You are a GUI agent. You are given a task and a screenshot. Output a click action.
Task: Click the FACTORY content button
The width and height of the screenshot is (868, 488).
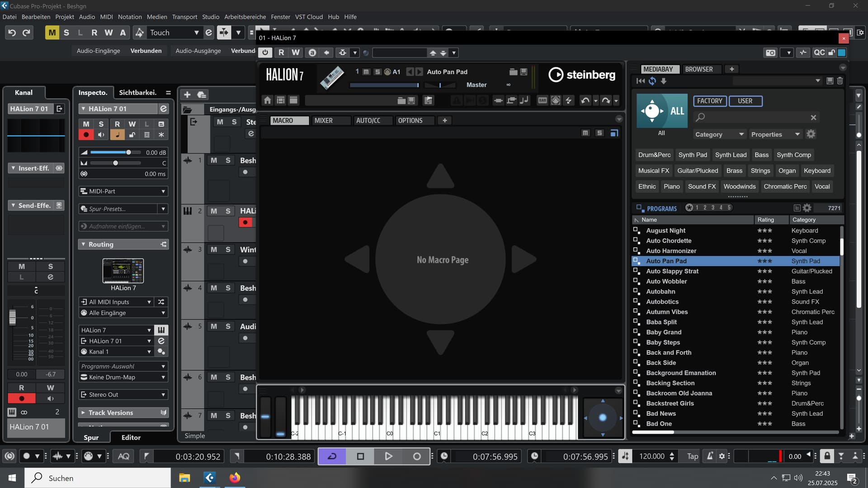tap(709, 101)
